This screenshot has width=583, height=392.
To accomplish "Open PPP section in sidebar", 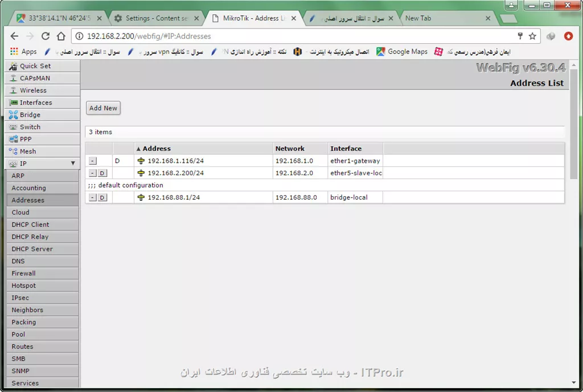I will (43, 139).
